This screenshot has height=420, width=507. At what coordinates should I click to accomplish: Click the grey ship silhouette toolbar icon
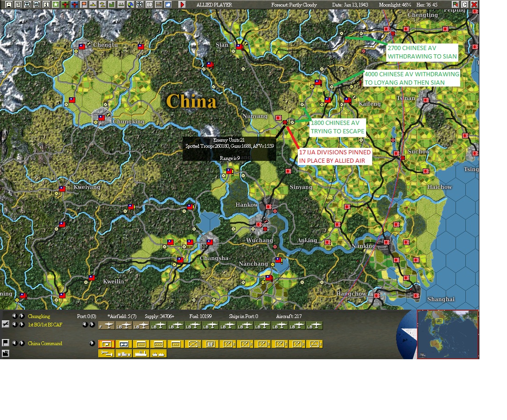coord(121,5)
